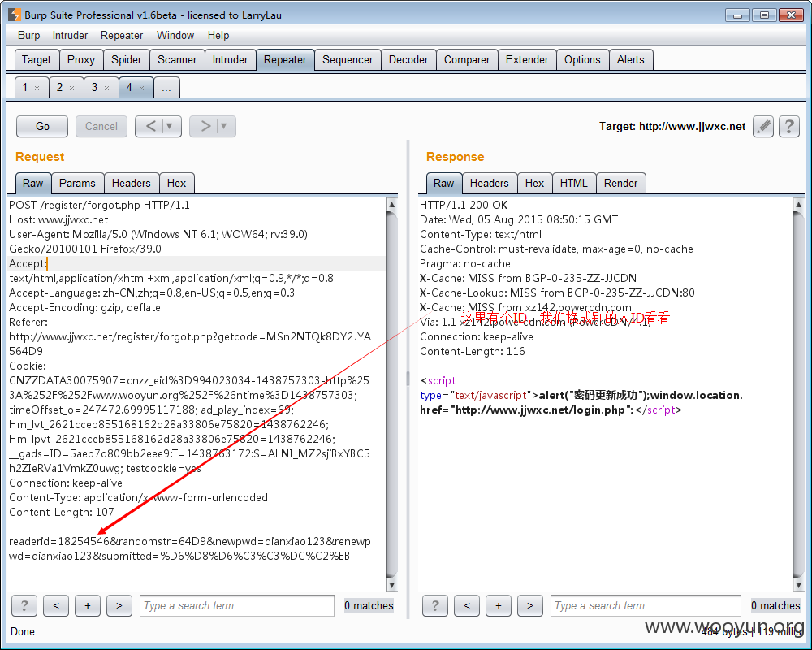Click the Go button

pyautogui.click(x=42, y=126)
